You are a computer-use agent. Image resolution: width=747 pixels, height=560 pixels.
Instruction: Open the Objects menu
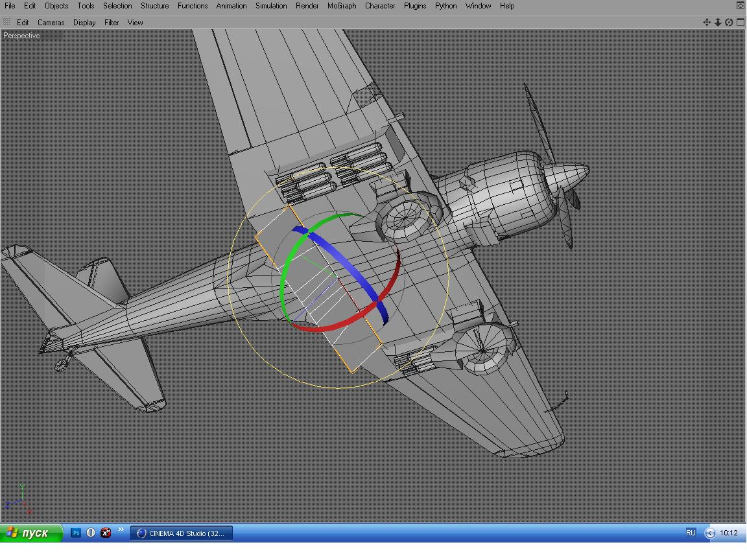(x=56, y=6)
